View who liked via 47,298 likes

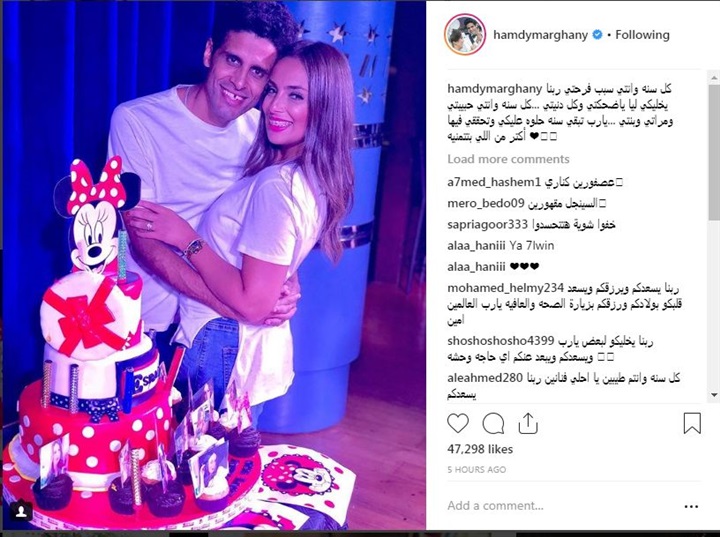coord(480,449)
